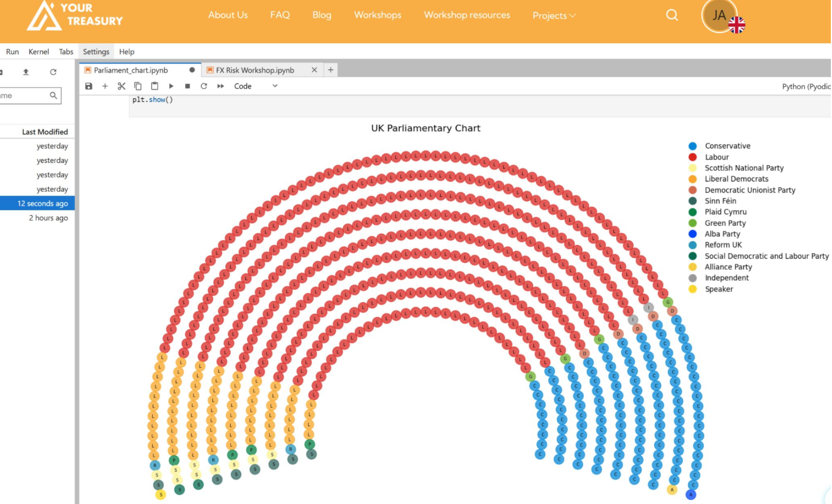Open the About Us page

[x=228, y=15]
